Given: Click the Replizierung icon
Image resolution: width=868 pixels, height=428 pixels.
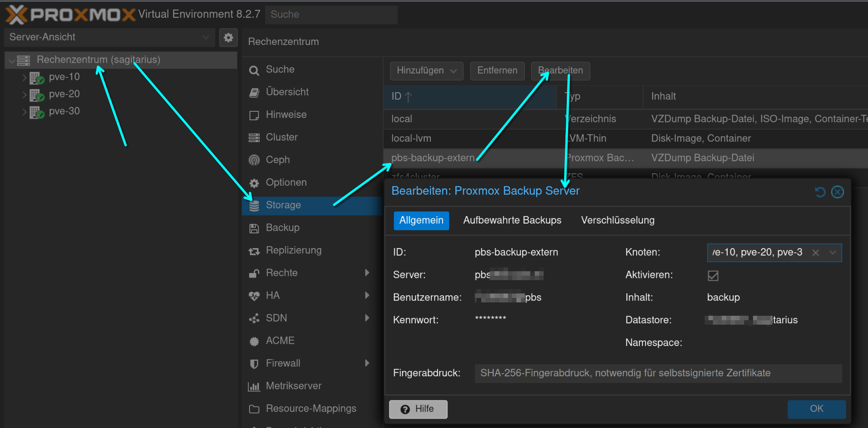Looking at the screenshot, I should [254, 251].
